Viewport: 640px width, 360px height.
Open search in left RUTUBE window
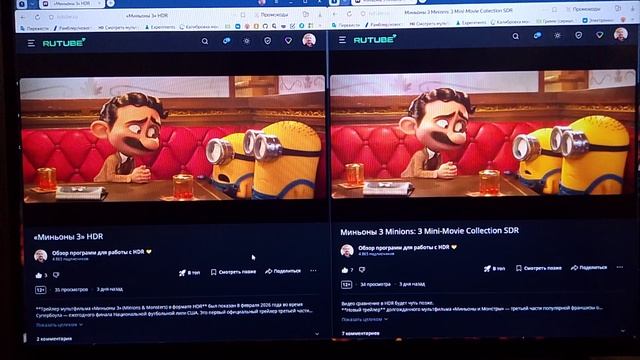205,41
